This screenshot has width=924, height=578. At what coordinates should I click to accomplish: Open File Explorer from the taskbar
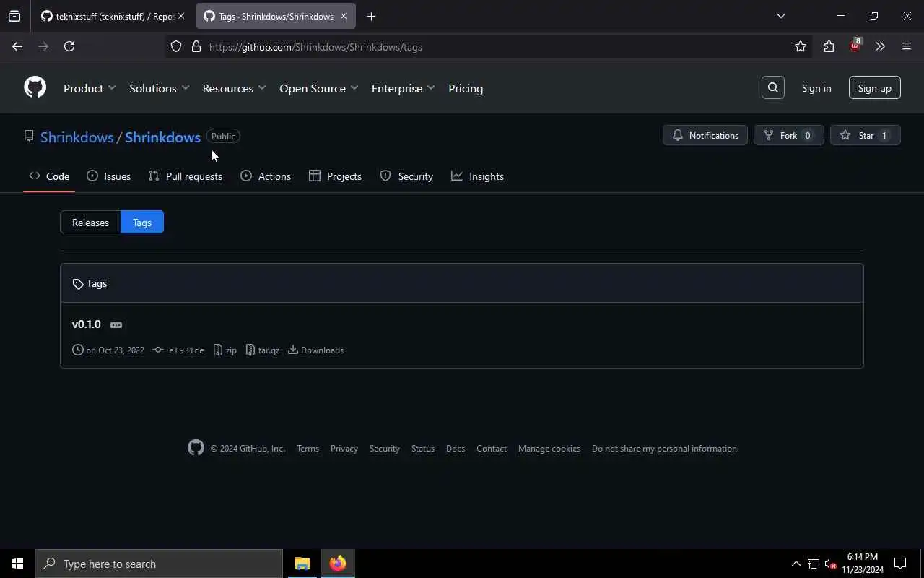(302, 564)
